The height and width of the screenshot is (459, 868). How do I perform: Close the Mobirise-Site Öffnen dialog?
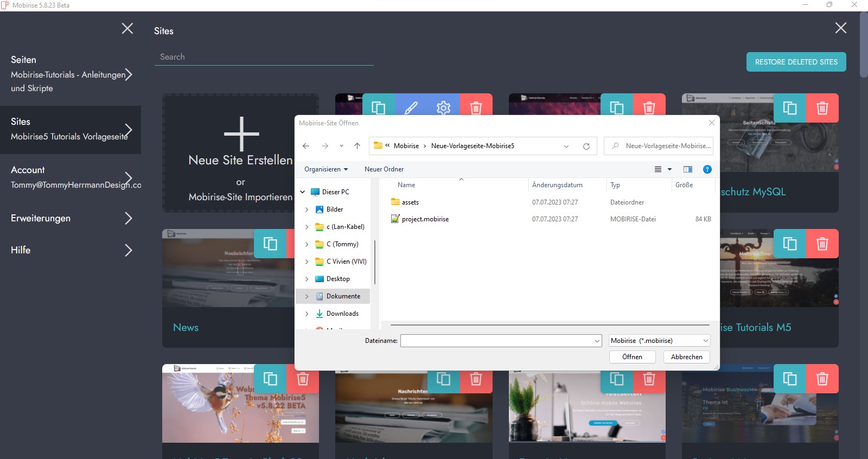point(712,123)
